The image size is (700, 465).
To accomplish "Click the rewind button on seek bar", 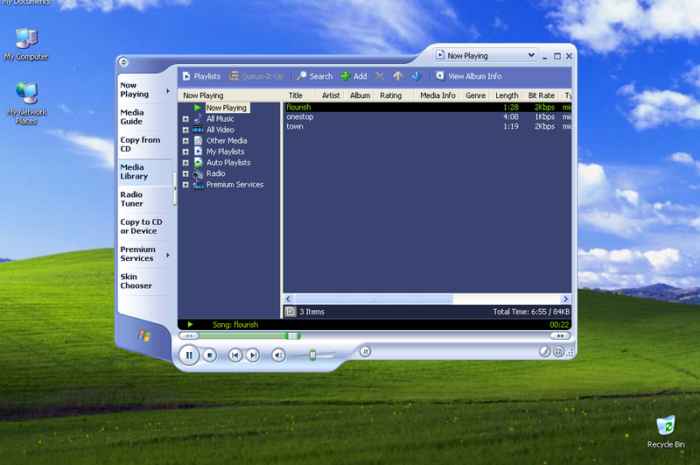I will coord(189,336).
